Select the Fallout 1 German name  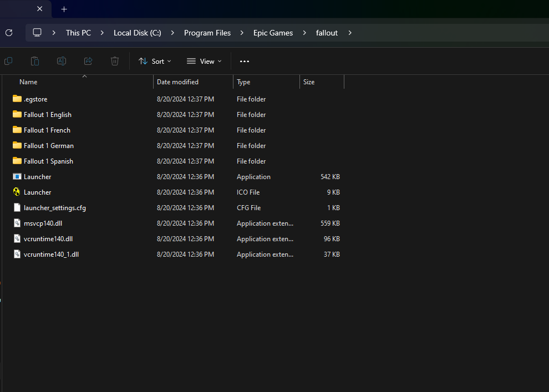(49, 146)
